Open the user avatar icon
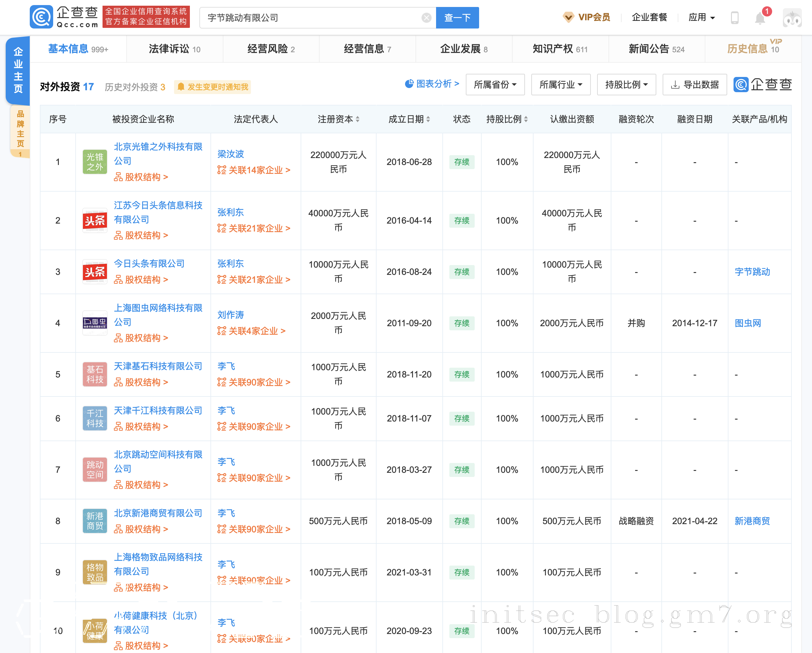Screen dimensions: 812x653 point(792,18)
